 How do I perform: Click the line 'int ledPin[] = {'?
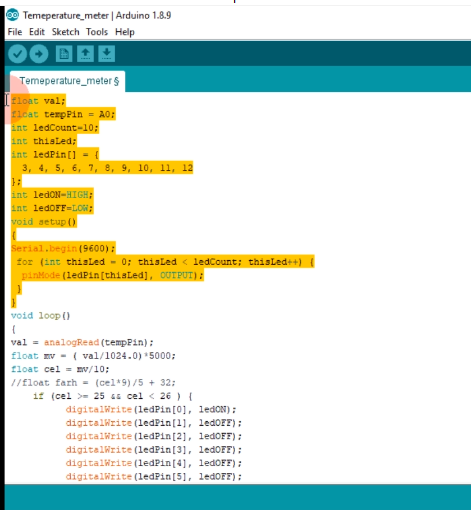[55, 155]
